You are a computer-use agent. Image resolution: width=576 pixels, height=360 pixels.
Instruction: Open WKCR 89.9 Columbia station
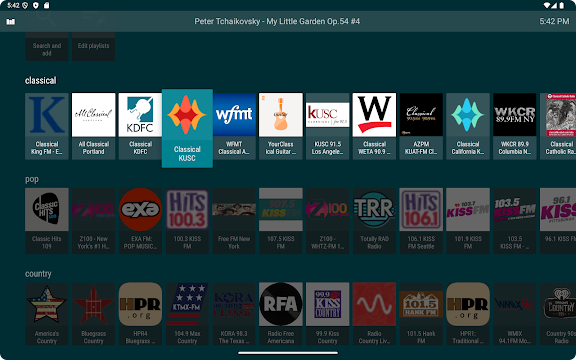(x=515, y=126)
